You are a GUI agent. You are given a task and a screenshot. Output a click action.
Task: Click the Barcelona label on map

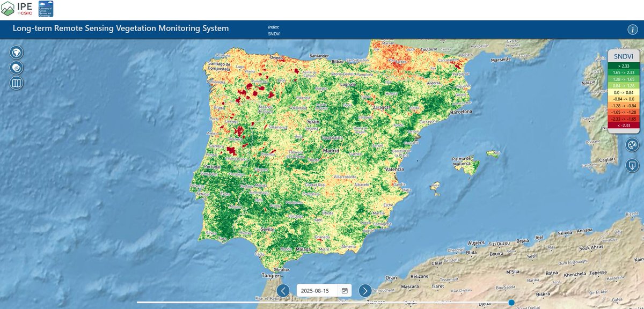tap(460, 112)
